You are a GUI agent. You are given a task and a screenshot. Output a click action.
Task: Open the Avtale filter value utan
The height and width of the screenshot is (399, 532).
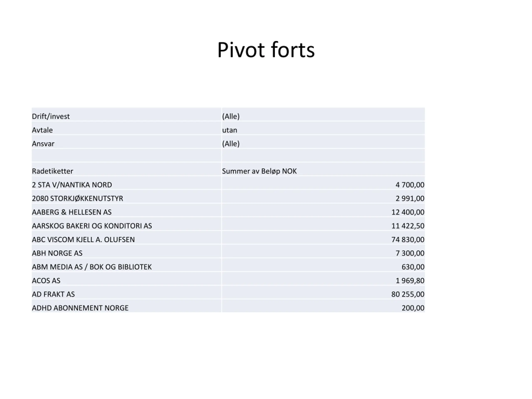tap(230, 130)
